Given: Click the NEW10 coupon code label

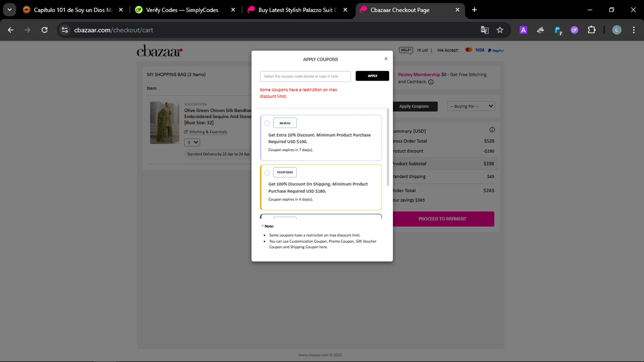Looking at the screenshot, I should tap(285, 123).
